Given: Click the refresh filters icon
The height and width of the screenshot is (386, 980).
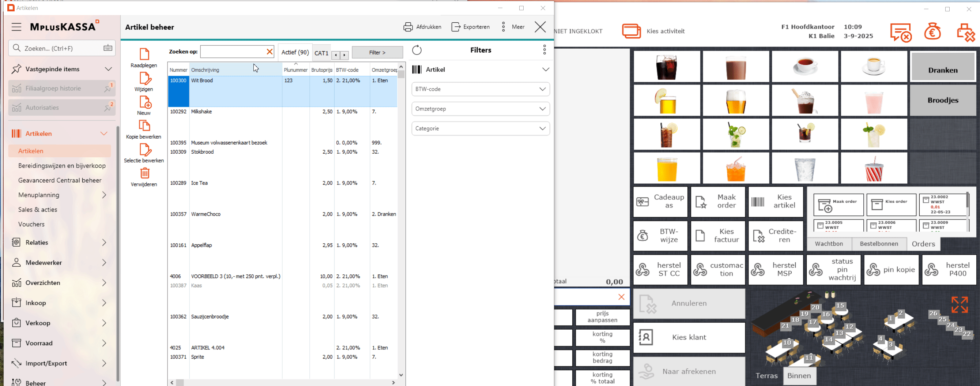Looking at the screenshot, I should coord(417,50).
